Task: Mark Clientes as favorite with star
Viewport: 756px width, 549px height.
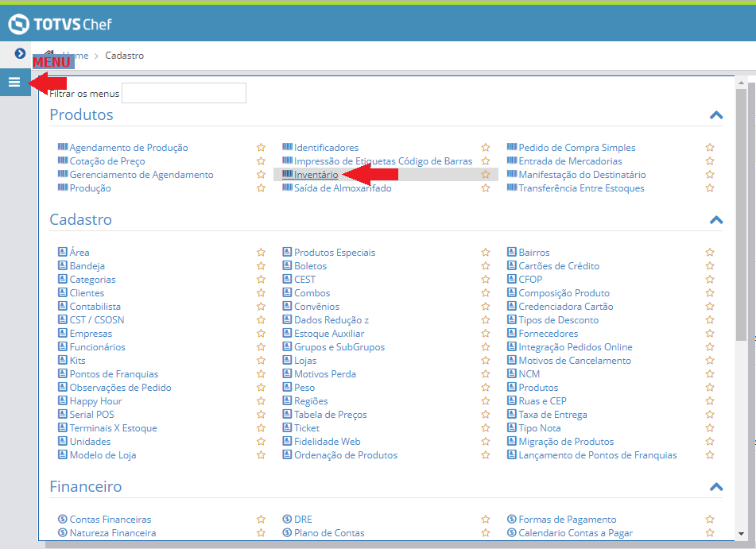Action: (x=261, y=292)
